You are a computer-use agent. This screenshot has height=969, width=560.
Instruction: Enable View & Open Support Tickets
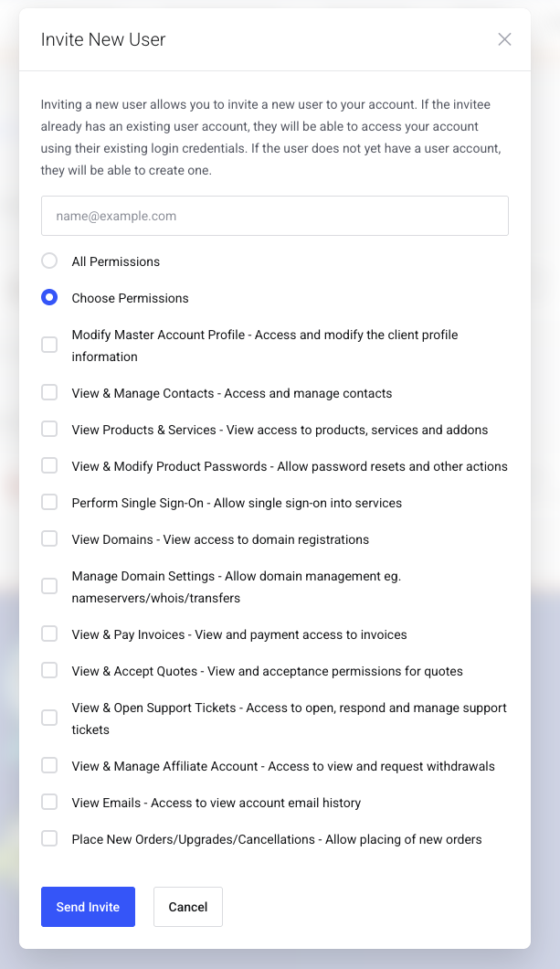pyautogui.click(x=49, y=719)
